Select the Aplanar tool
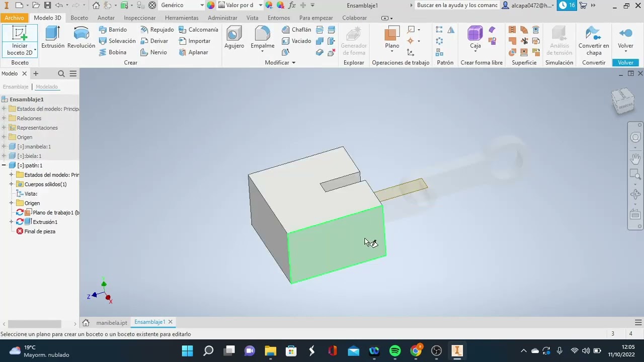The height and width of the screenshot is (362, 644). [x=193, y=52]
